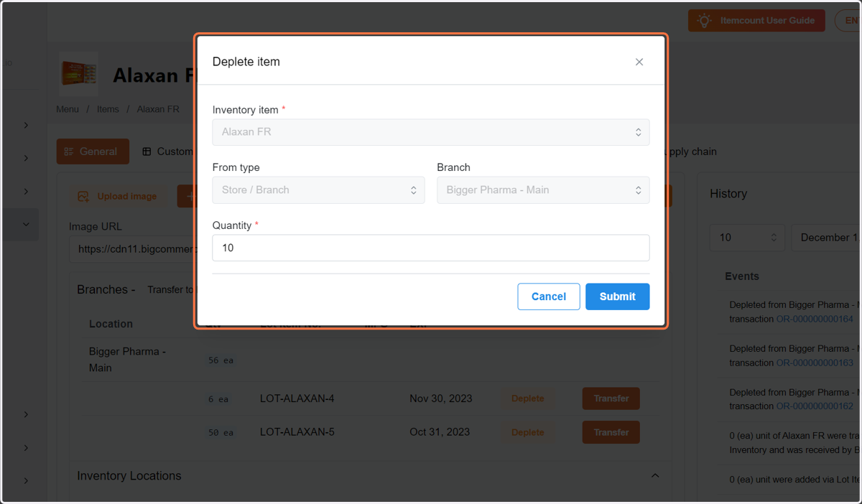Image resolution: width=862 pixels, height=504 pixels.
Task: Click Alaxan FR breadcrumb
Action: pos(158,109)
